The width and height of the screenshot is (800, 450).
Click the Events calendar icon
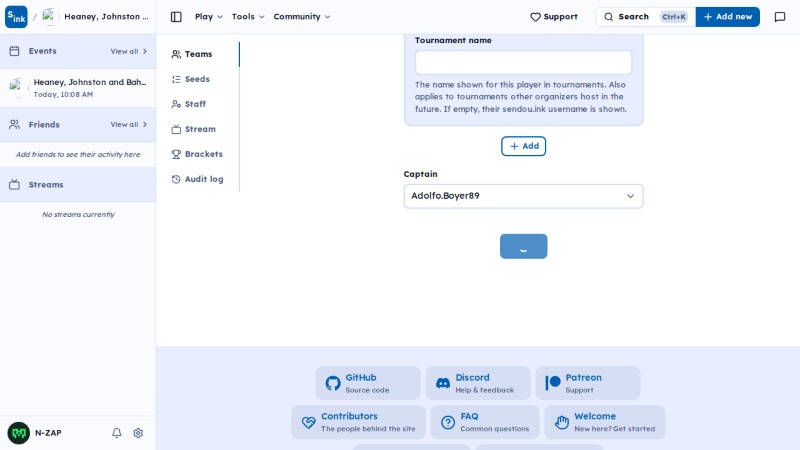14,51
